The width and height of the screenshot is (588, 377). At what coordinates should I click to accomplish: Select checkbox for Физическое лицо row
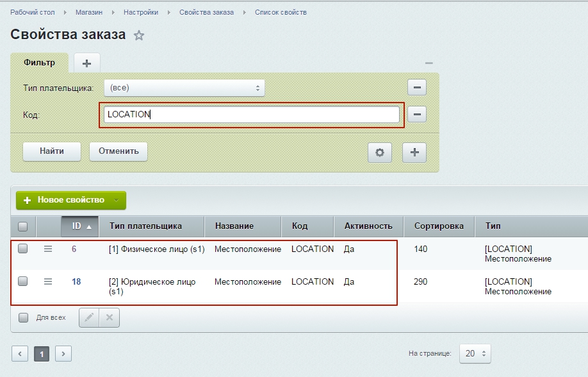click(x=23, y=249)
